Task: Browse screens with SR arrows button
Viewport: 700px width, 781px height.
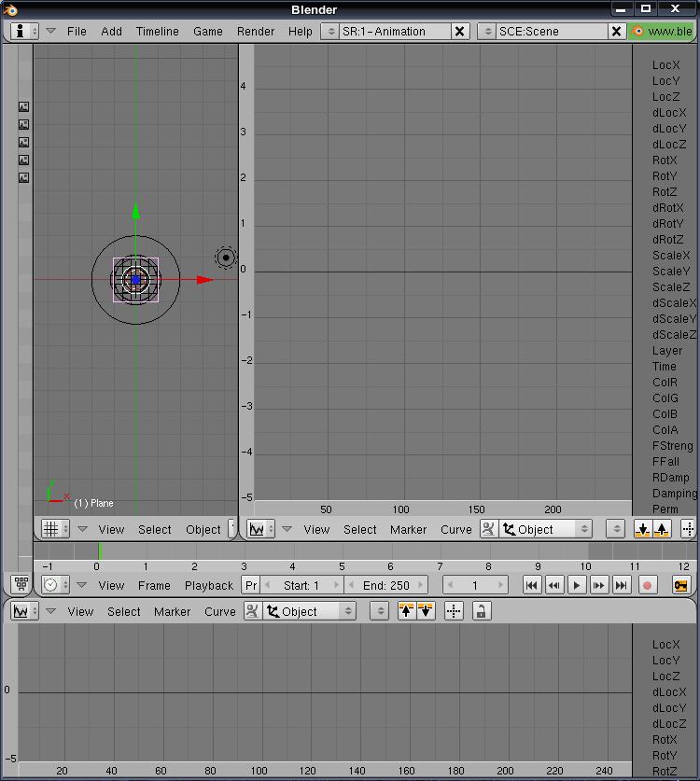Action: [x=330, y=32]
